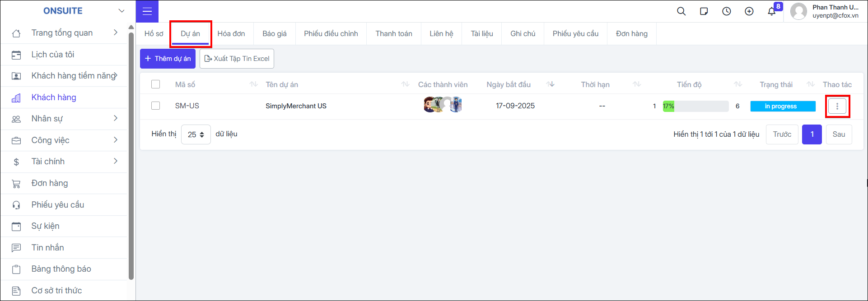Viewport: 868px width, 301px height.
Task: Open the notifications bell icon
Action: tap(771, 11)
